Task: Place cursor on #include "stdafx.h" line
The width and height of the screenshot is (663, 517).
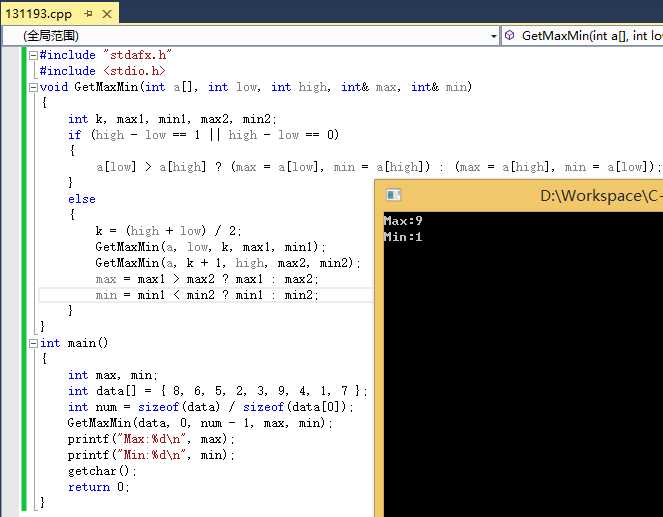Action: (x=105, y=55)
